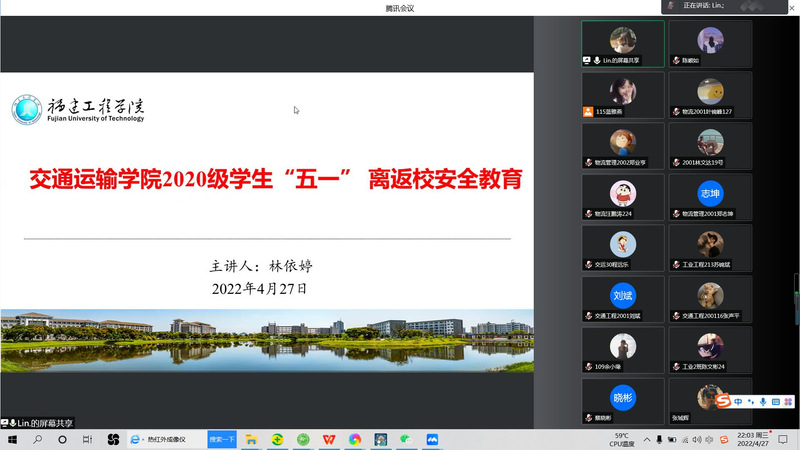Click the screen-share icon on Lin's tile
The height and width of the screenshot is (450, 800).
587,60
